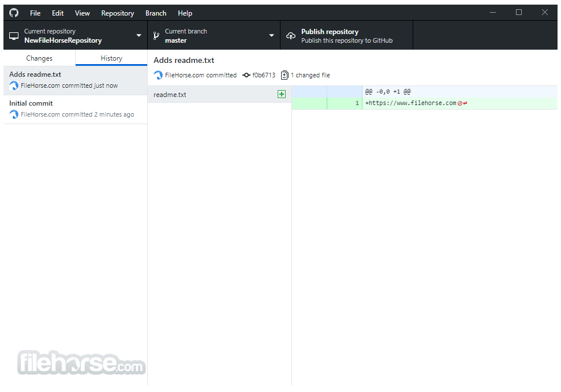Click the @@ -0,0 +1 @@ hunk header
561x392 pixels.
[x=388, y=92]
